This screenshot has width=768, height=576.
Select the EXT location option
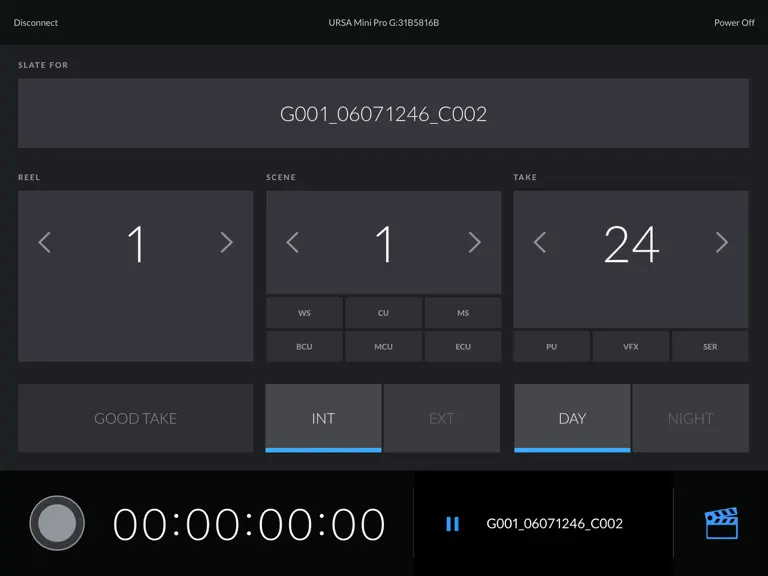pyautogui.click(x=442, y=418)
